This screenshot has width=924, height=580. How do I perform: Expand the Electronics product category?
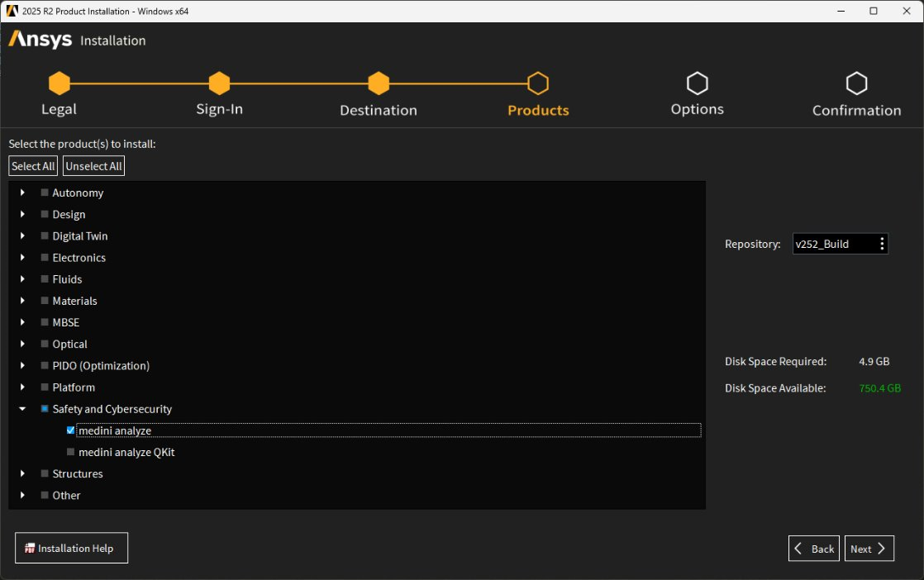[x=23, y=258]
